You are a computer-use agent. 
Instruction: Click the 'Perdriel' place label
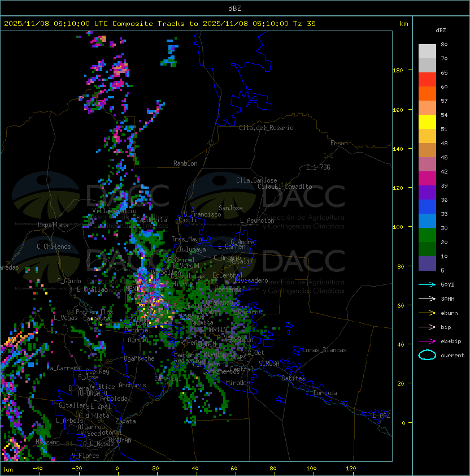[x=138, y=330]
